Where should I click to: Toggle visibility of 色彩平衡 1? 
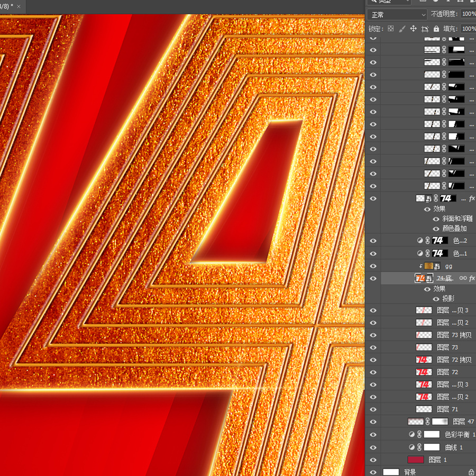point(373,435)
